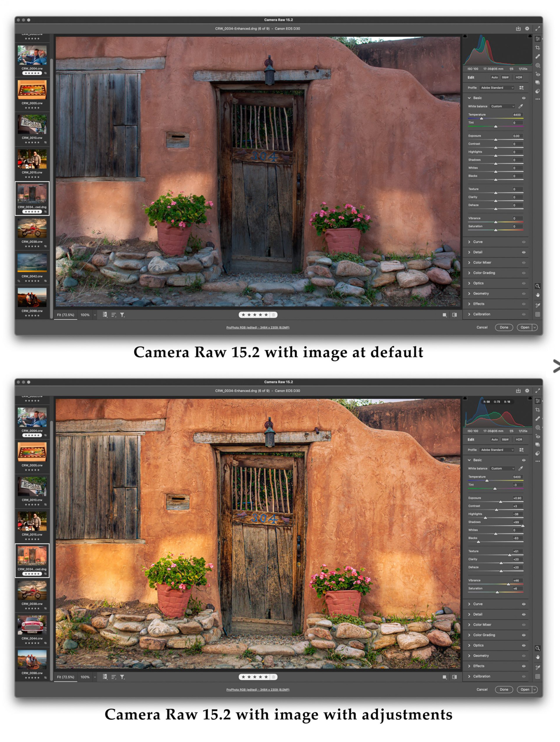Screen dimensions: 560x742
Task: Open Profile dropdown in bottom window
Action: (x=497, y=450)
